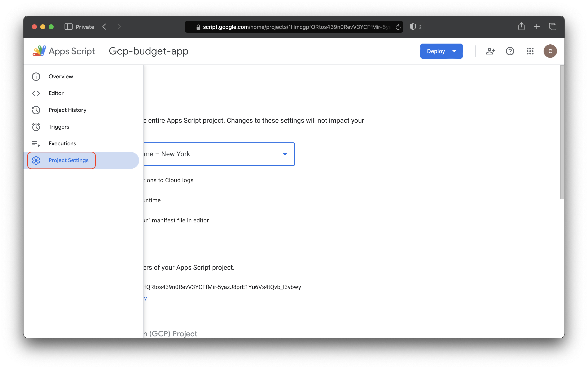The height and width of the screenshot is (369, 588).
Task: View the Executions list
Action: click(62, 143)
